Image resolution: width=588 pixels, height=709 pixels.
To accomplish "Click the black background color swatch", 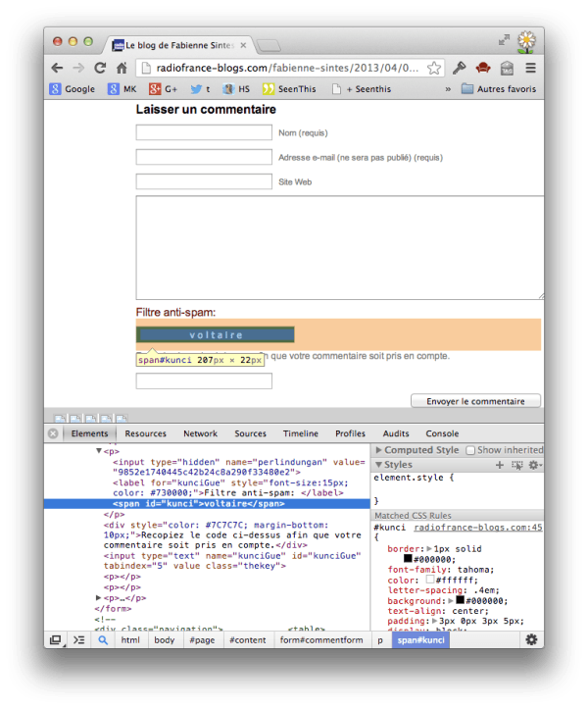I will (460, 600).
